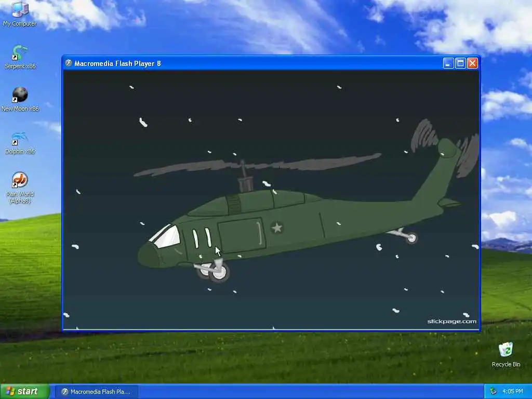The image size is (532, 399).
Task: Minimize the Flash Player window
Action: 448,63
